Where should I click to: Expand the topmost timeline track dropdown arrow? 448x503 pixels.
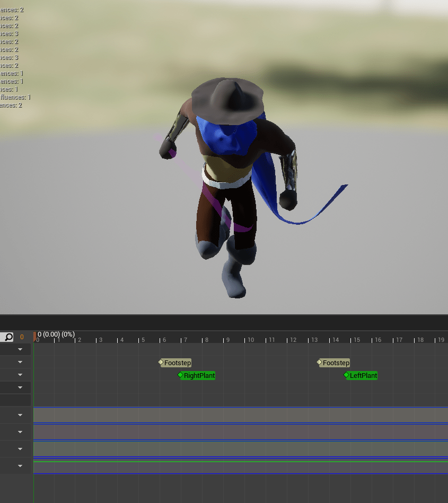pos(20,350)
